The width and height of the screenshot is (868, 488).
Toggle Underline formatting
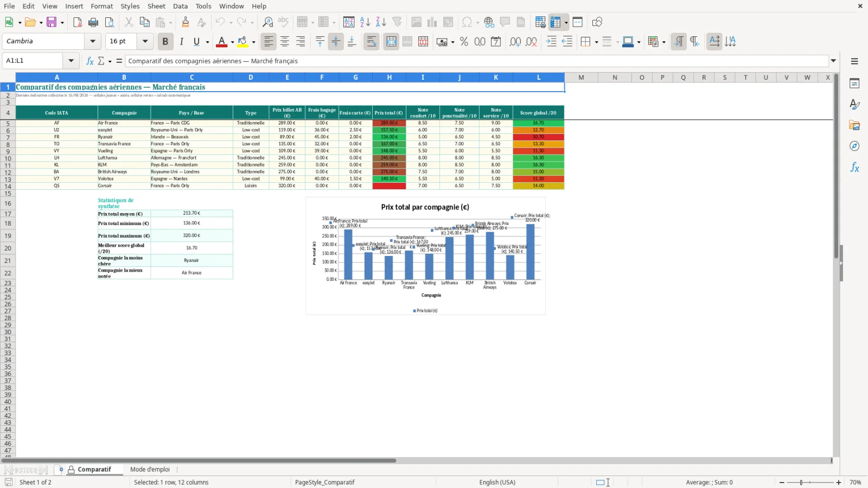196,42
